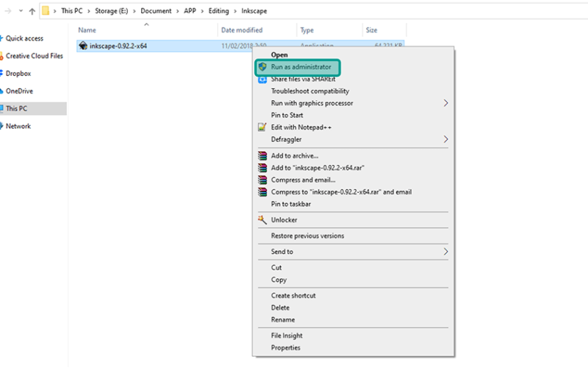Open Dropbox in navigation pane
588x368 pixels.
point(18,74)
